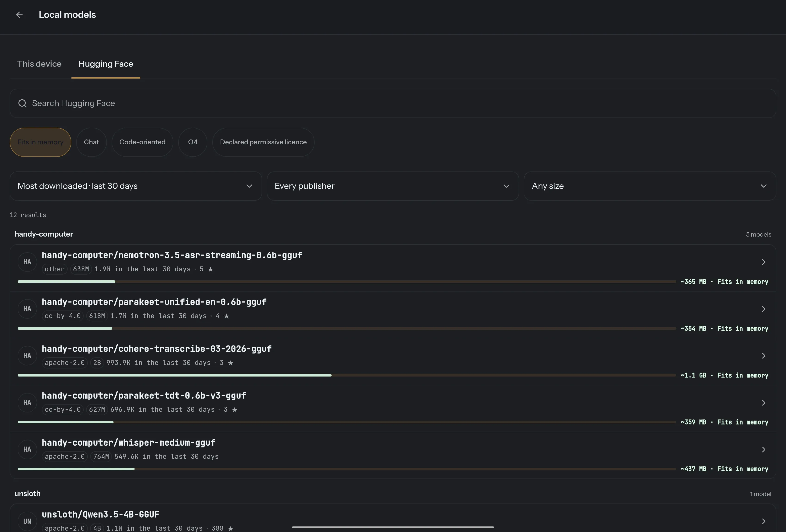Screen dimensions: 786x532
Task: Click the HA avatar for whisper-medium-gguf
Action: [x=27, y=450]
